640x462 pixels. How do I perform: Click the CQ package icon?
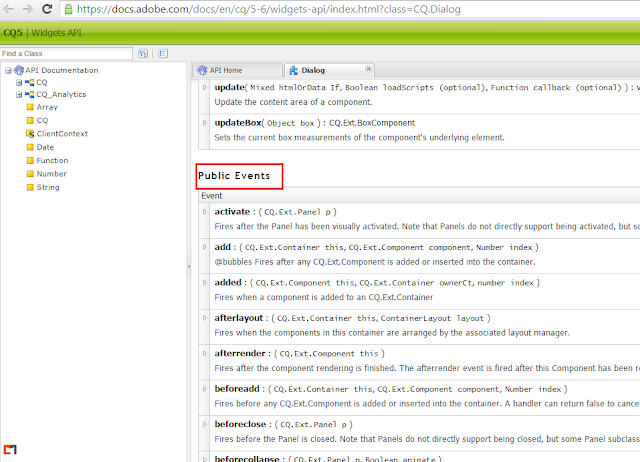point(29,82)
